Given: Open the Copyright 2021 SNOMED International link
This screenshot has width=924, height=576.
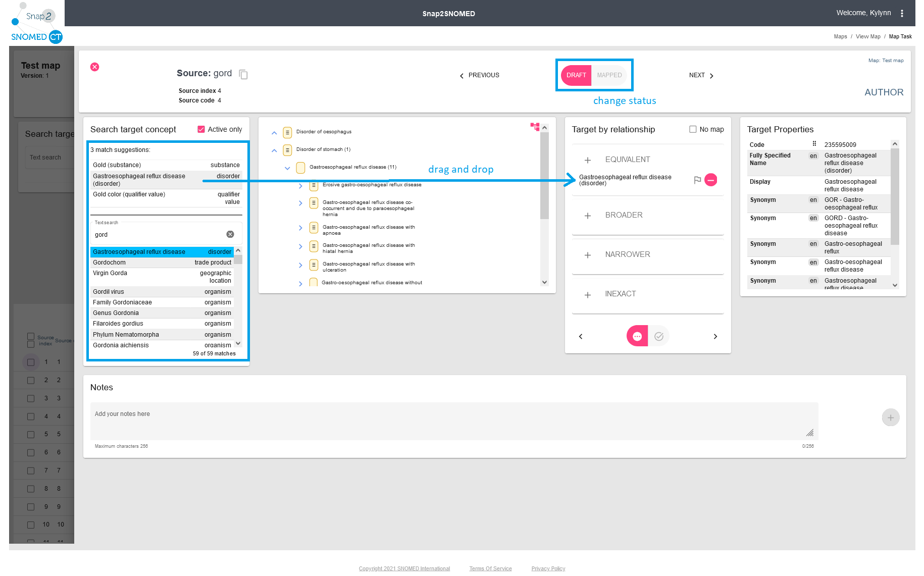Looking at the screenshot, I should 404,568.
